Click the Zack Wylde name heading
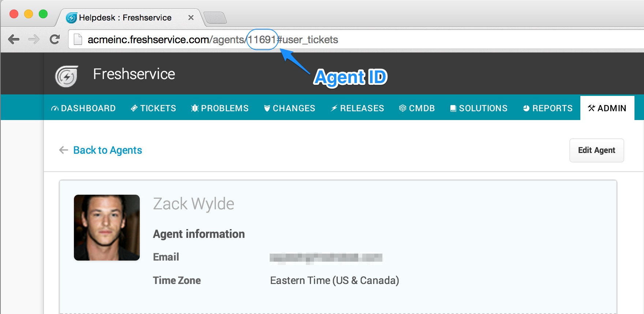This screenshot has width=644, height=314. (194, 204)
